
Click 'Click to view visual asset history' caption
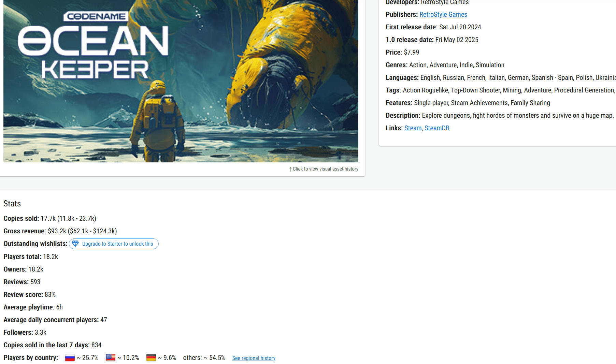tap(324, 169)
